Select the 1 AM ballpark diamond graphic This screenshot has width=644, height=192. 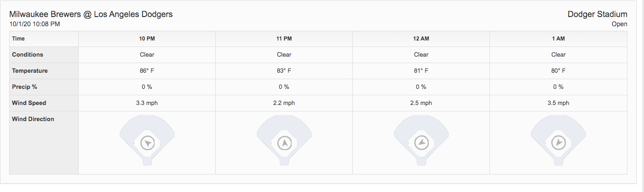pyautogui.click(x=558, y=140)
